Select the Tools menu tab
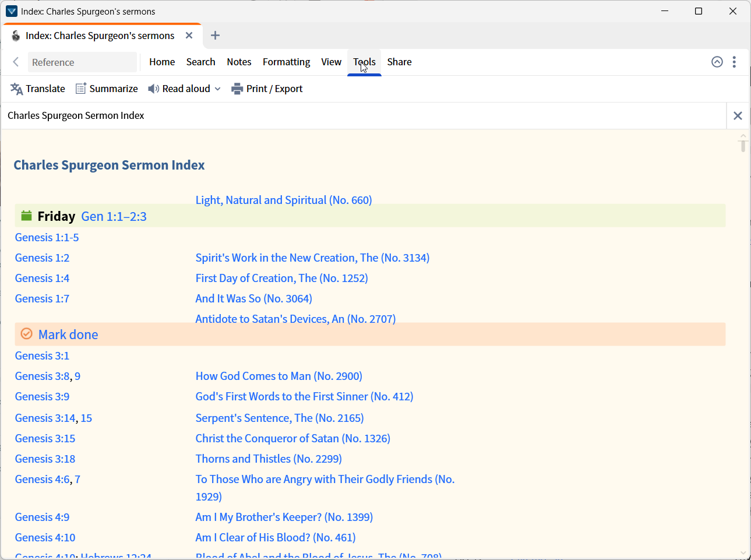Viewport: 751px width, 560px height. click(x=364, y=62)
